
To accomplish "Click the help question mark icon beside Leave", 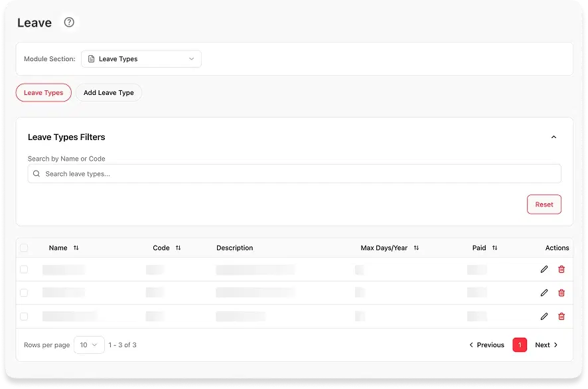I will pos(69,22).
